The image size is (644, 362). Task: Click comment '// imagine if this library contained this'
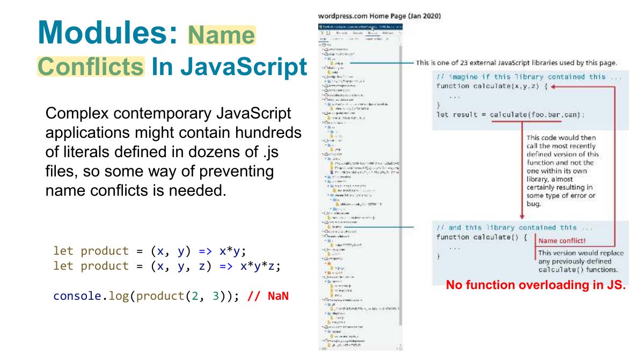[x=529, y=77]
